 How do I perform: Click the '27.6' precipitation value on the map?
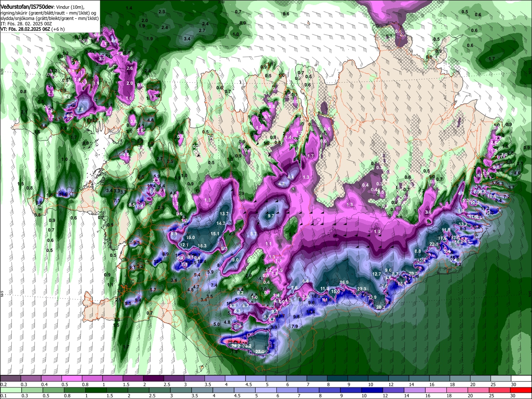click(x=260, y=352)
